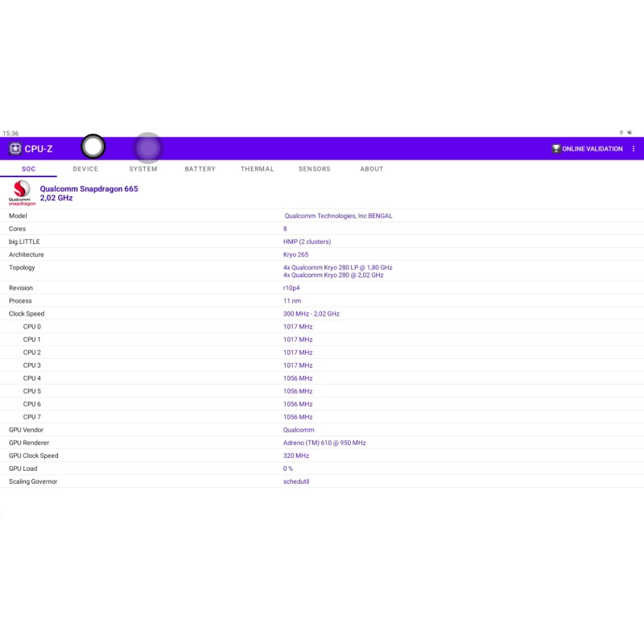View the SENSORS tab
Screen dimensions: 644x644
click(314, 169)
